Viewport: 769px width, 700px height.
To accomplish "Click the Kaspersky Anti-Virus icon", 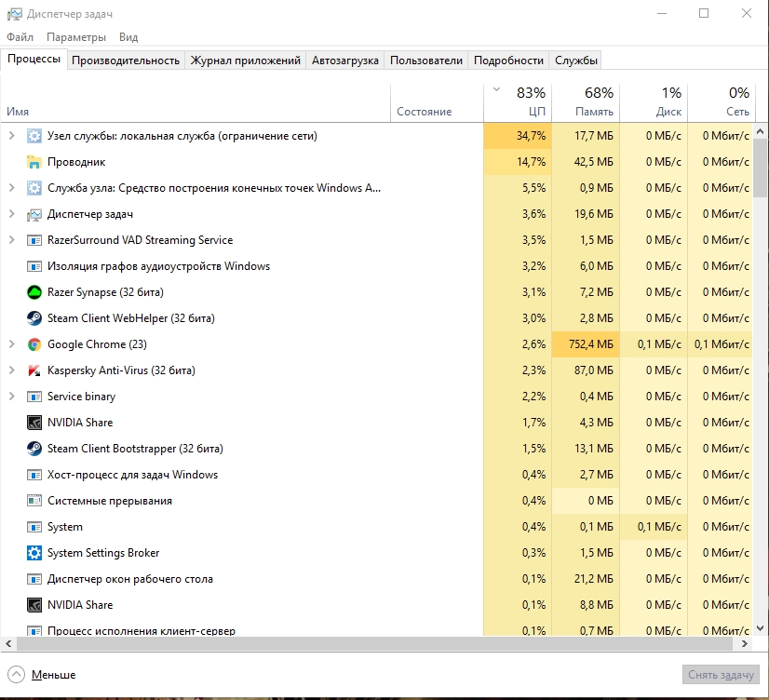I will point(34,370).
